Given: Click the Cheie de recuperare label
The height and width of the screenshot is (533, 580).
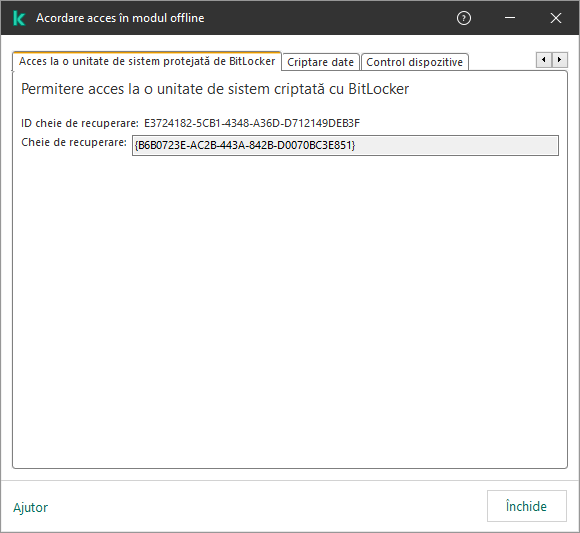Looking at the screenshot, I should (74, 142).
